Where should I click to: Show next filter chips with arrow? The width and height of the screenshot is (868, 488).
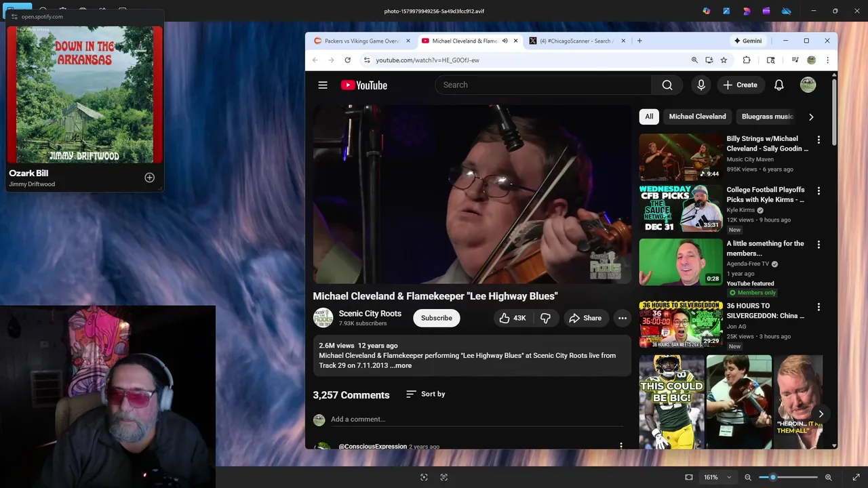(811, 117)
